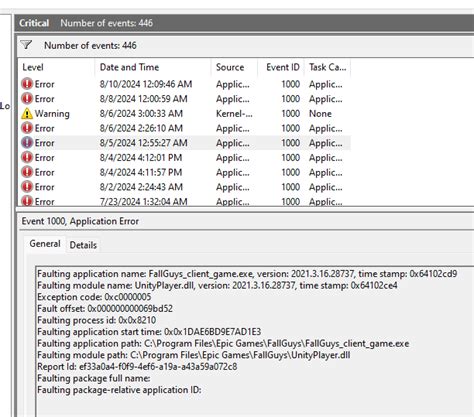Select the date 8/8/2024 12:00:59 AM
The width and height of the screenshot is (474, 417).
pos(143,99)
